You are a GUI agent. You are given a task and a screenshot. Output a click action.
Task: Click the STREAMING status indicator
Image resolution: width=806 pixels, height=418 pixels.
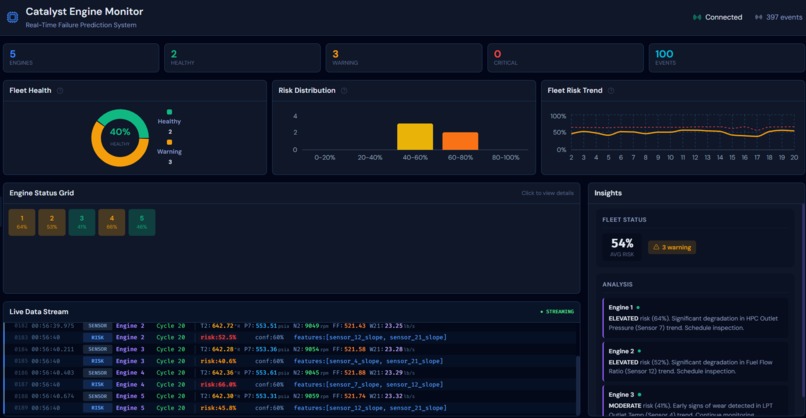[x=557, y=312]
